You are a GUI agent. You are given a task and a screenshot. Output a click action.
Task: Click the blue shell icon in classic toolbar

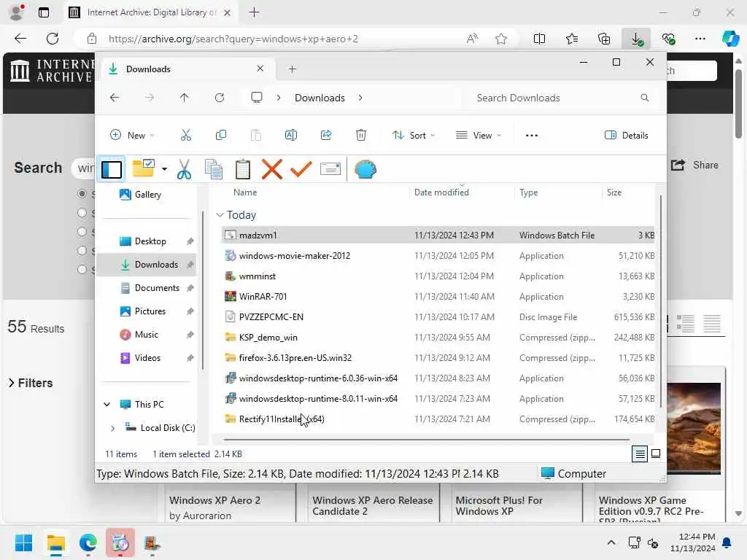[365, 169]
